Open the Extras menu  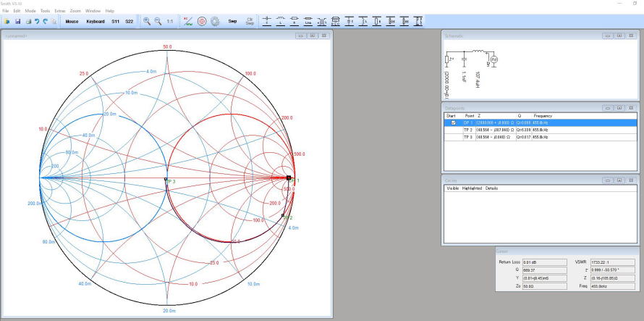click(60, 10)
